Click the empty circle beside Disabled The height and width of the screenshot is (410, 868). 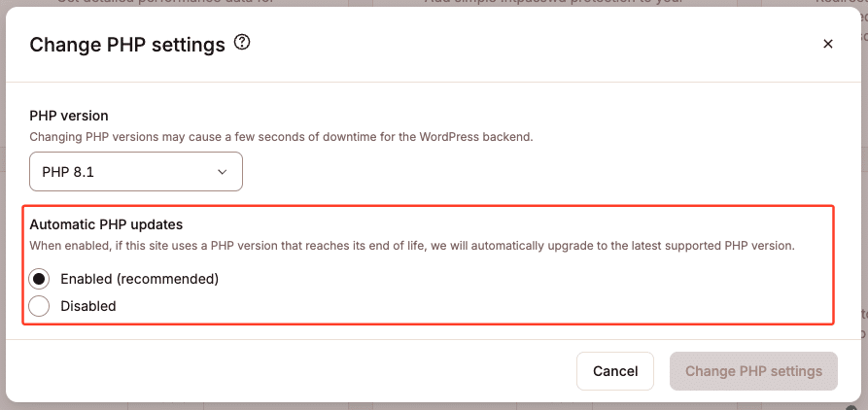40,306
